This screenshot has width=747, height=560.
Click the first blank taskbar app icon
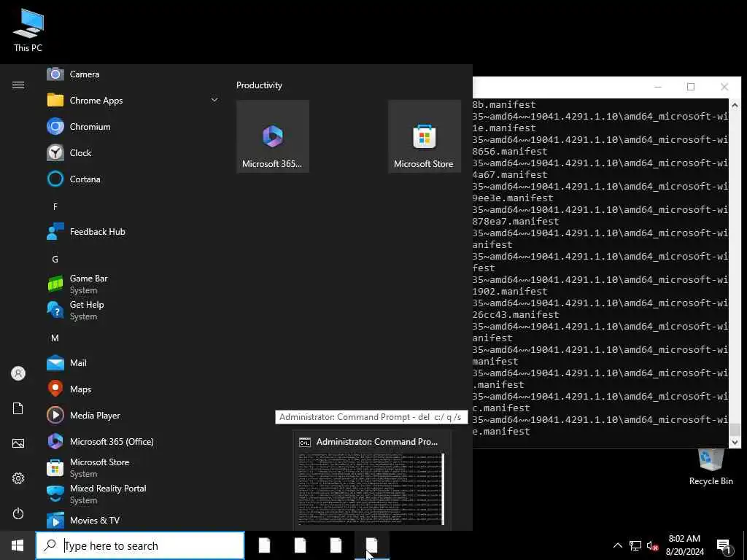coord(264,545)
